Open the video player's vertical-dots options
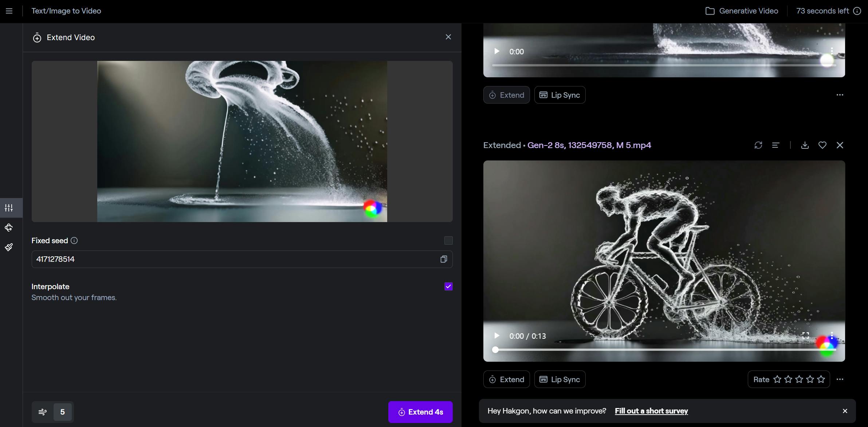This screenshot has height=427, width=868. (832, 335)
